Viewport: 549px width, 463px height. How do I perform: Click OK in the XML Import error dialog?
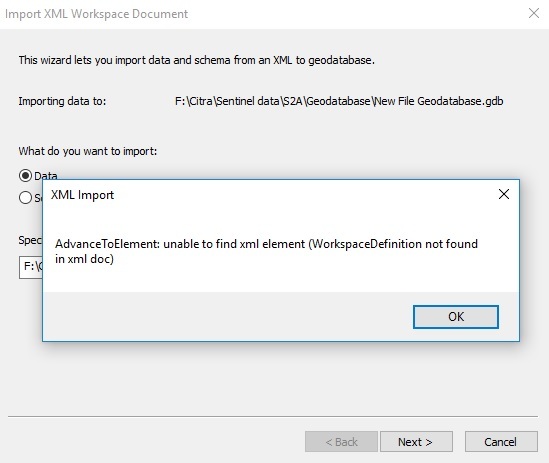456,317
